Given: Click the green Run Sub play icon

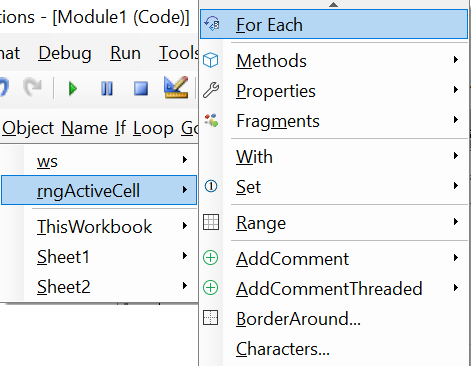Looking at the screenshot, I should [x=73, y=89].
